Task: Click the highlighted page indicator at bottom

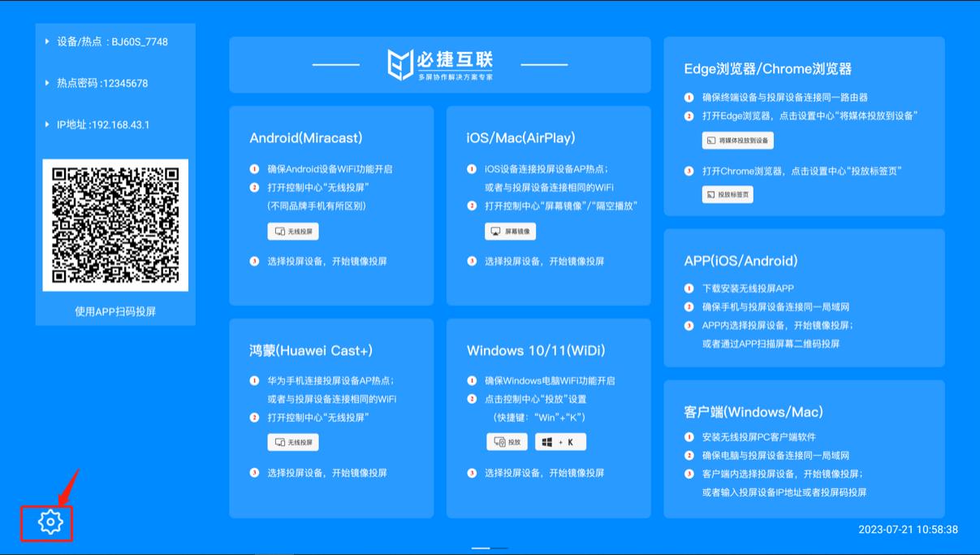Action: [481, 548]
